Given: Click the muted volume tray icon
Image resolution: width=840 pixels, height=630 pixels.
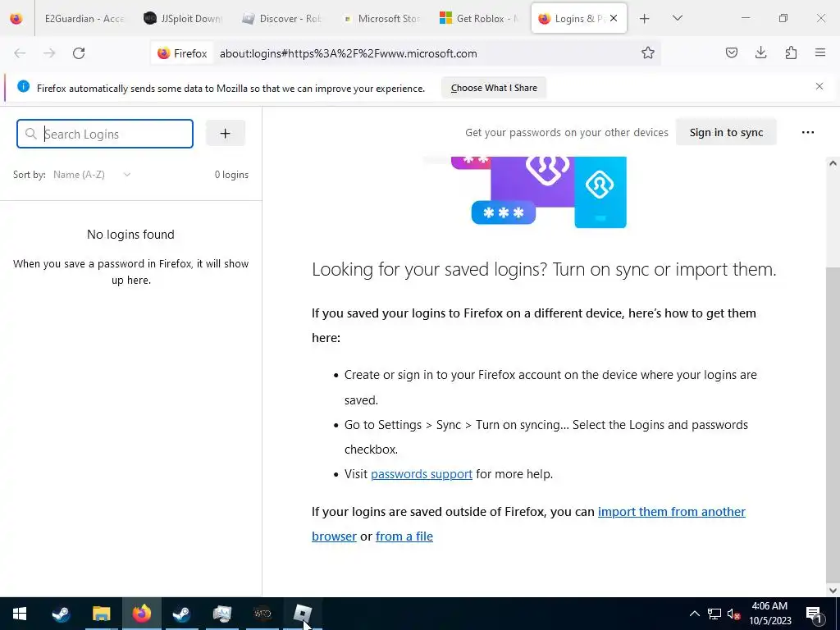Looking at the screenshot, I should (x=734, y=614).
